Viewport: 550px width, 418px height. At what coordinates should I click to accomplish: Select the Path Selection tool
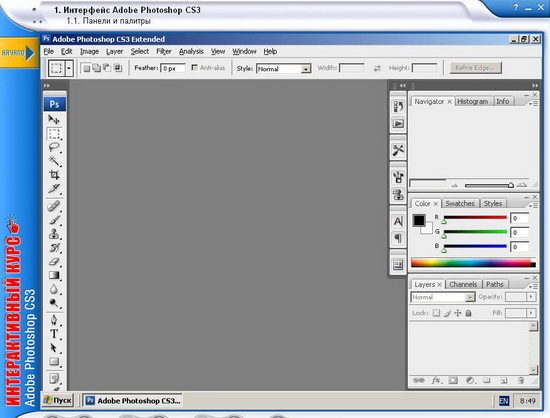click(x=54, y=348)
